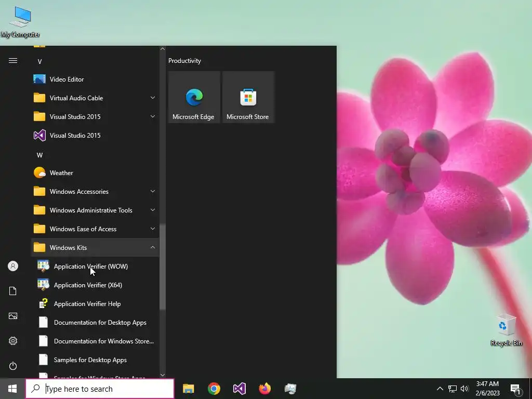This screenshot has width=532, height=399.
Task: Show hidden icons in system tray
Action: point(440,389)
